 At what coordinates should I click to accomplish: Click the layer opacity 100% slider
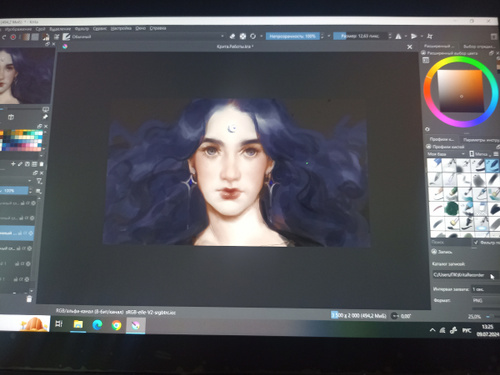(14, 191)
